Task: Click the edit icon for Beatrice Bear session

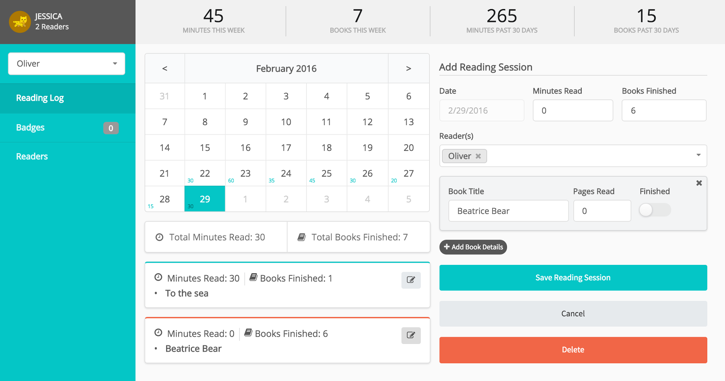Action: pyautogui.click(x=411, y=335)
